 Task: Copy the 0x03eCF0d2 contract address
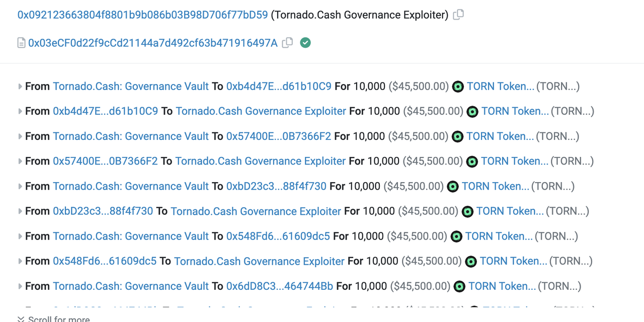287,43
